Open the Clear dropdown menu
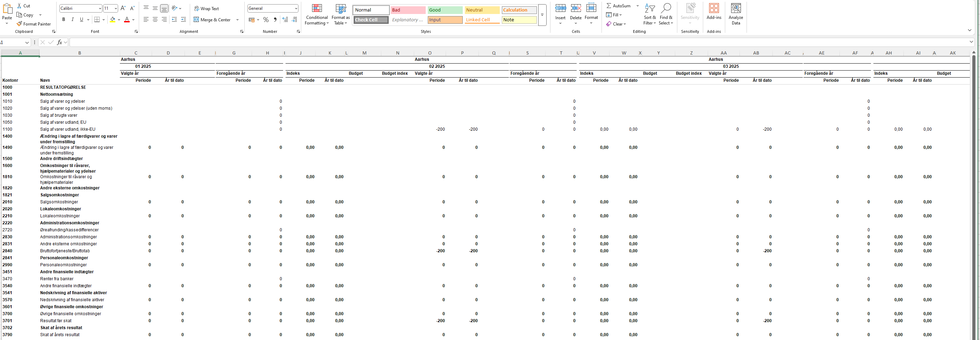This screenshot has width=980, height=340. [616, 24]
